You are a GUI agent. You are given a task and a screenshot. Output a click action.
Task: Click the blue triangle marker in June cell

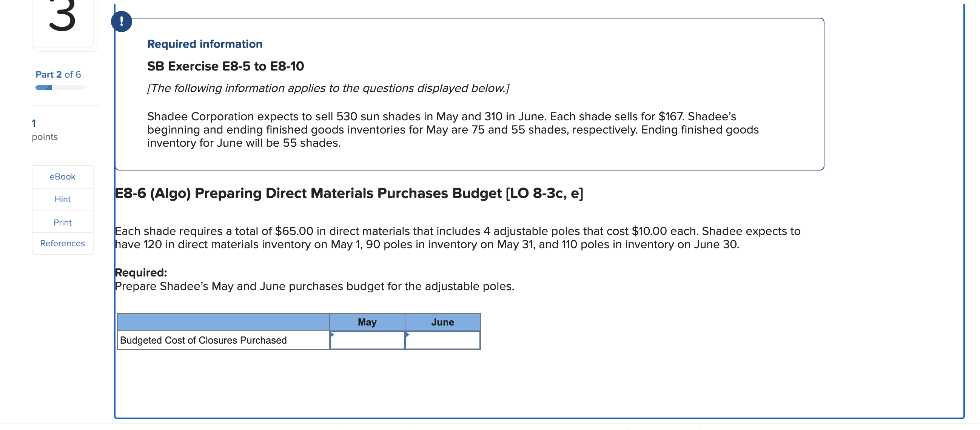point(407,335)
